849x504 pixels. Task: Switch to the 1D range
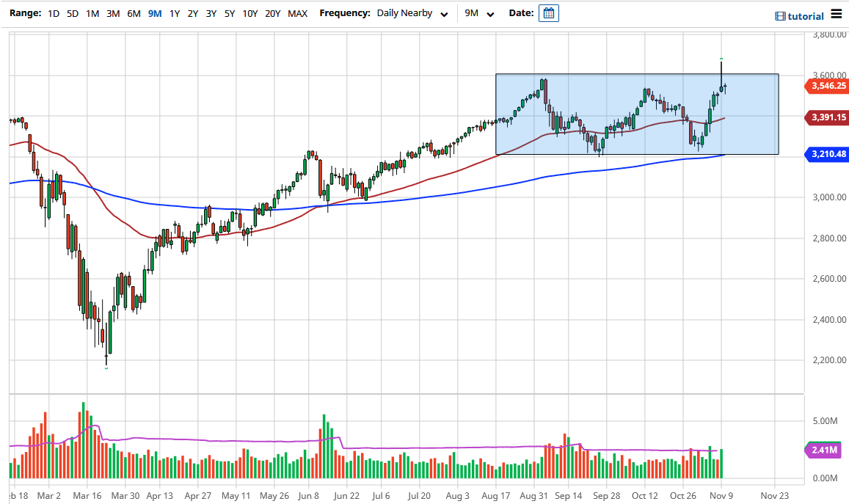[53, 13]
